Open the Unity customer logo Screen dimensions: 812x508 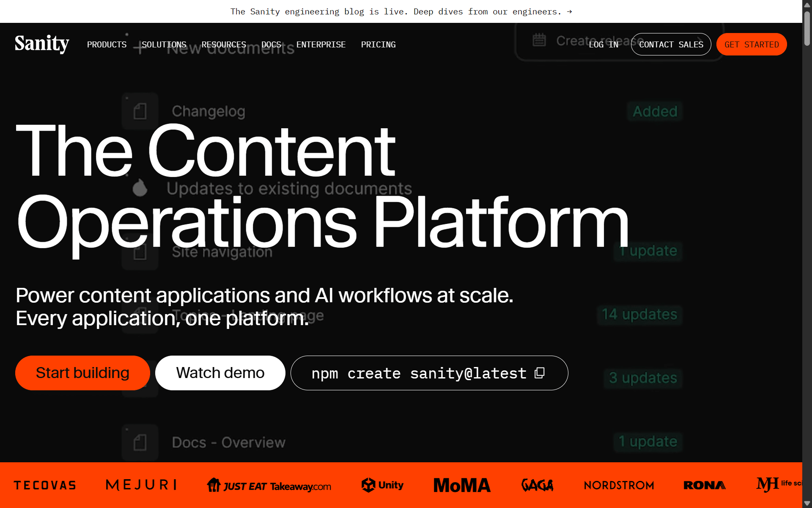(x=382, y=485)
